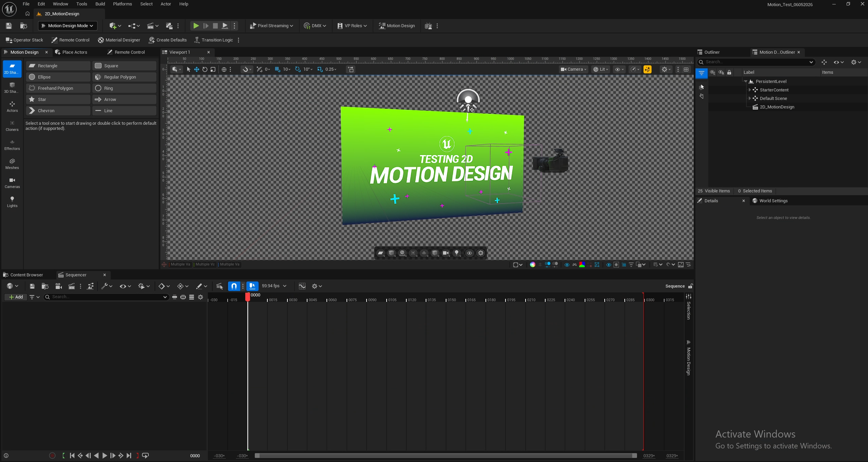Open the Actor menu
This screenshot has width=868, height=462.
(x=165, y=4)
